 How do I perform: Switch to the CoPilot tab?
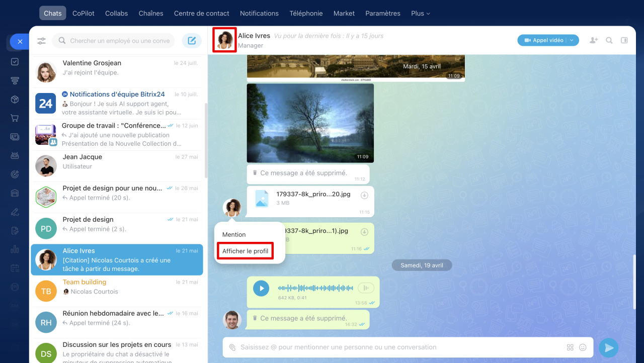pyautogui.click(x=83, y=14)
